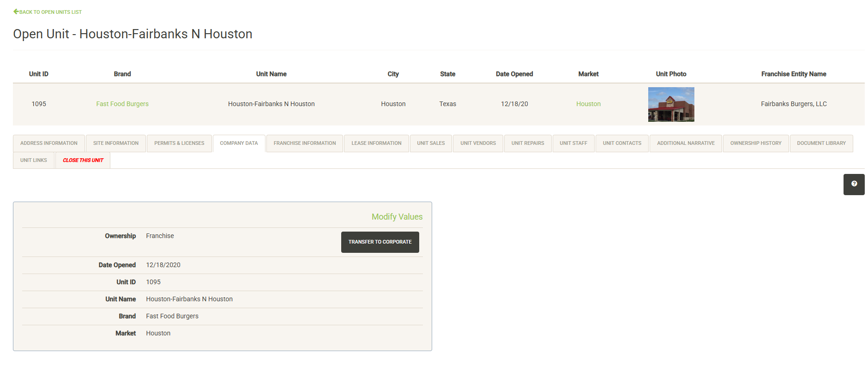Click the Houston market link in table

[x=588, y=104]
